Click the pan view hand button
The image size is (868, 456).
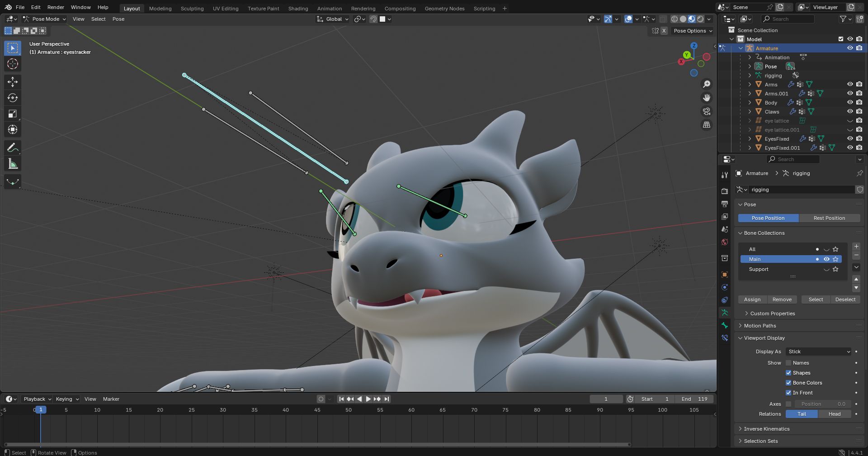click(707, 98)
